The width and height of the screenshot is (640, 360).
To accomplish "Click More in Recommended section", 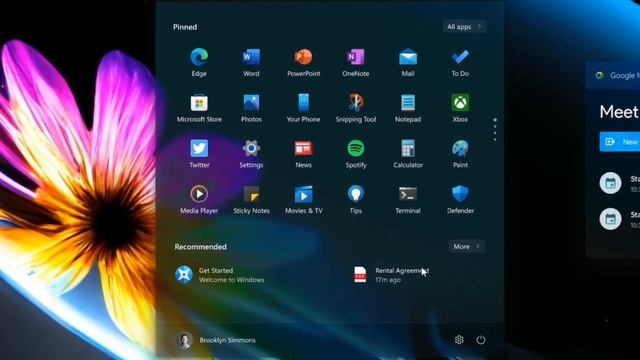I will pos(467,247).
